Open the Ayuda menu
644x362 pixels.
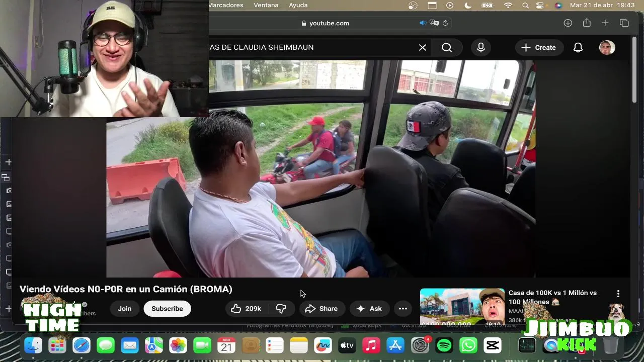click(298, 5)
